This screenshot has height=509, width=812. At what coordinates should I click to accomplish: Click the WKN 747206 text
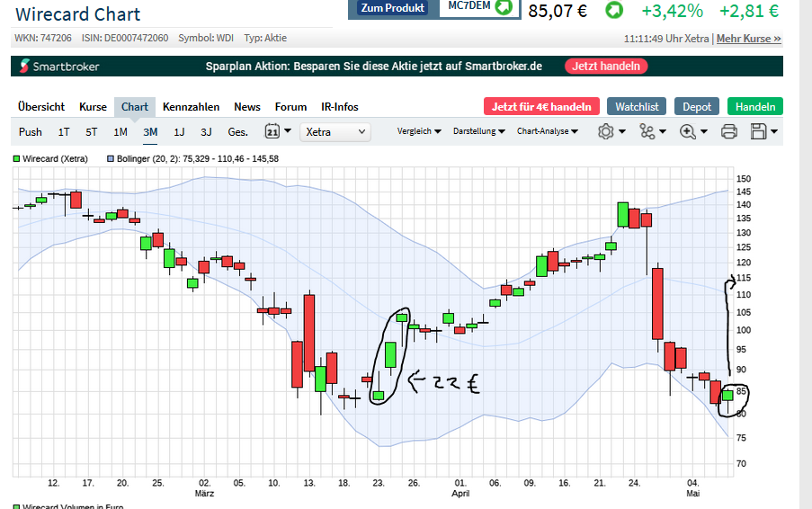coord(43,38)
